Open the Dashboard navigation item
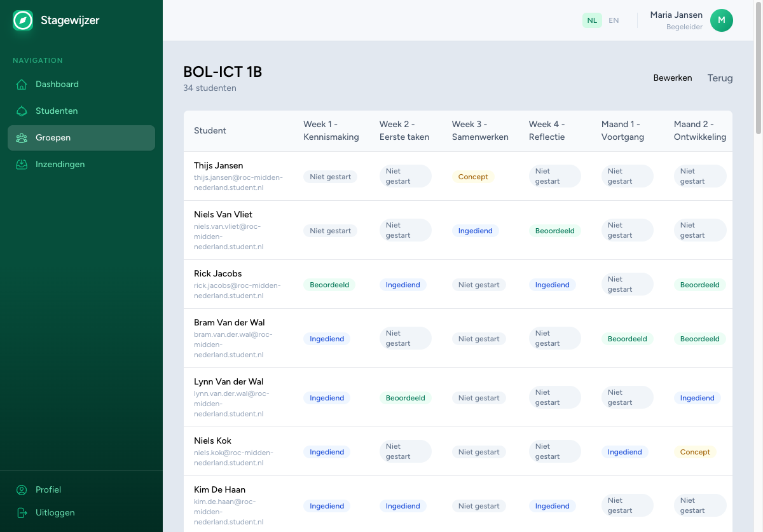763x532 pixels. pos(57,85)
